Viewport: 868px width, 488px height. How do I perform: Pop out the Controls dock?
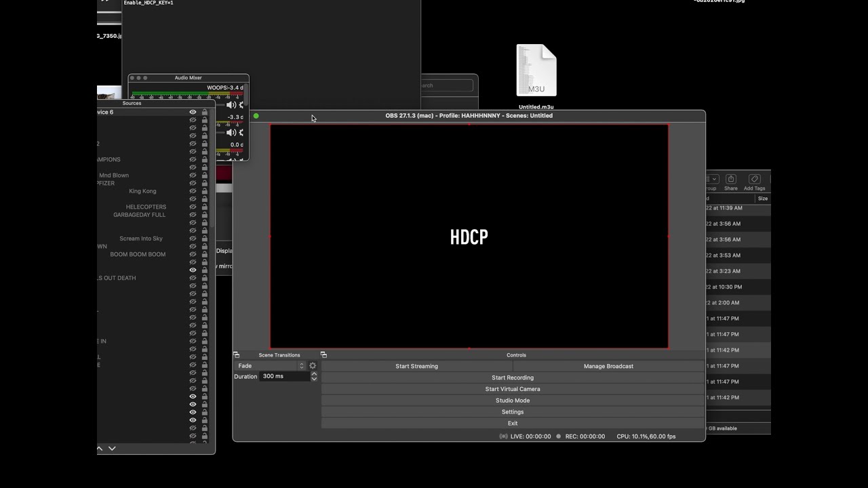pyautogui.click(x=323, y=355)
